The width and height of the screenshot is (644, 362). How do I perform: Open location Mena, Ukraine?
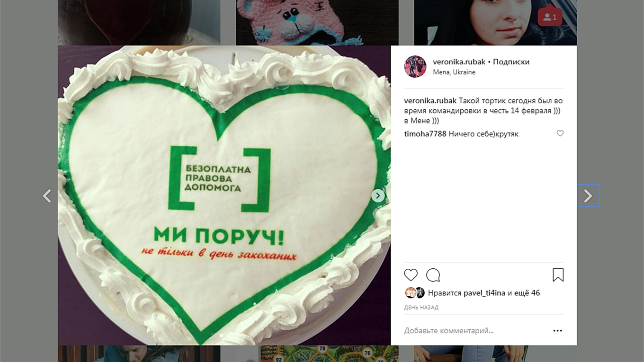[454, 72]
